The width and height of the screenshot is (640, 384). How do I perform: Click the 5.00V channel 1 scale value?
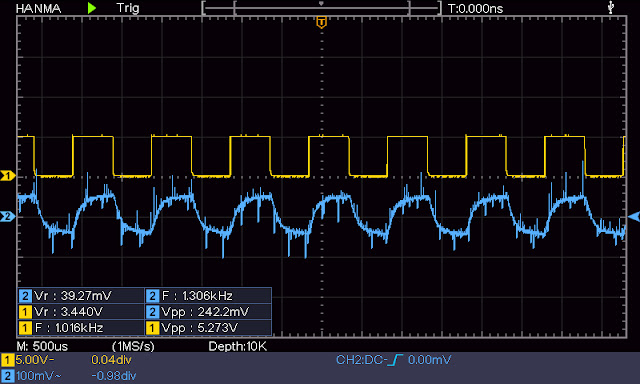(x=35, y=360)
